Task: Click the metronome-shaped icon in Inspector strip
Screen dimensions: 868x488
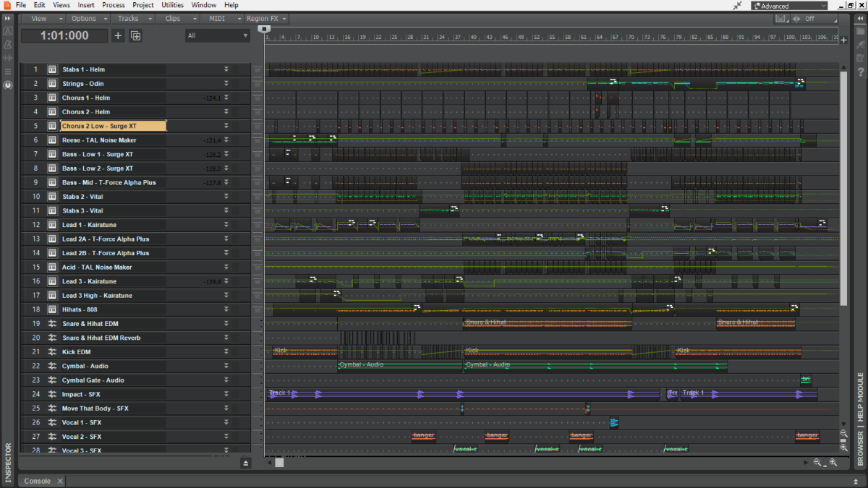Action: click(8, 45)
